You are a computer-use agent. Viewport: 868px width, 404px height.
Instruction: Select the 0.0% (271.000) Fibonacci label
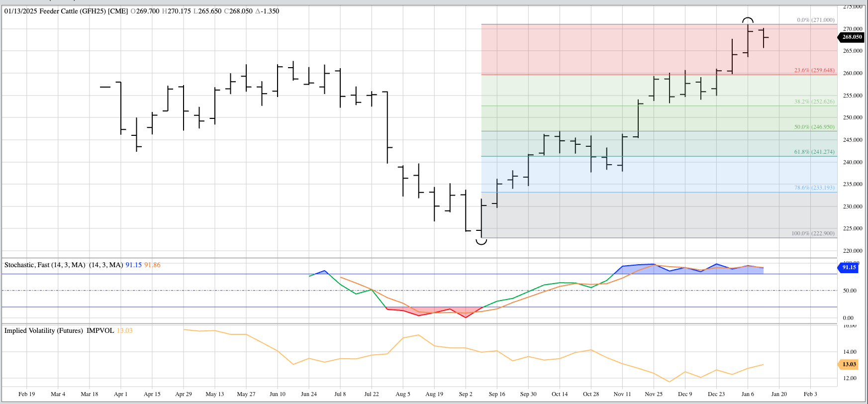(x=815, y=20)
